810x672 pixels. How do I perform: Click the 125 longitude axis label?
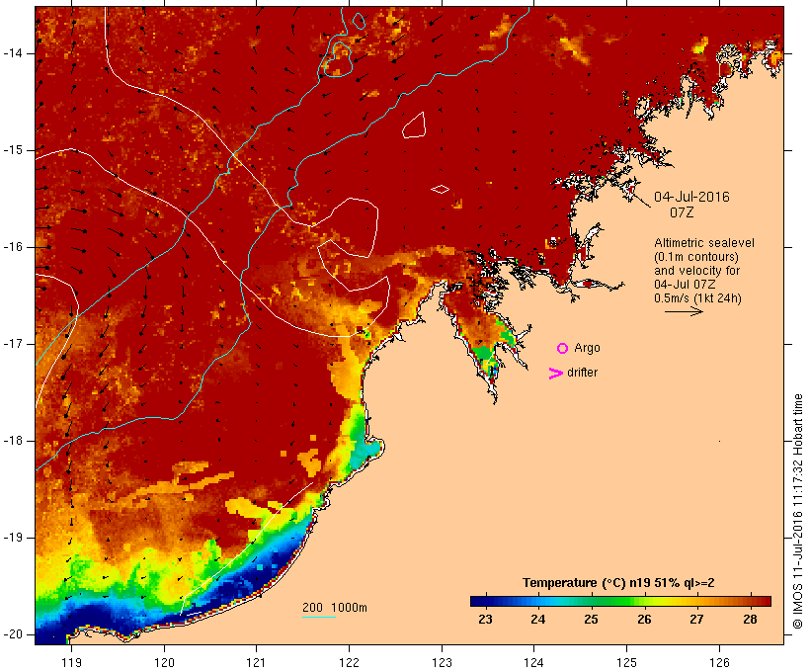[627, 662]
